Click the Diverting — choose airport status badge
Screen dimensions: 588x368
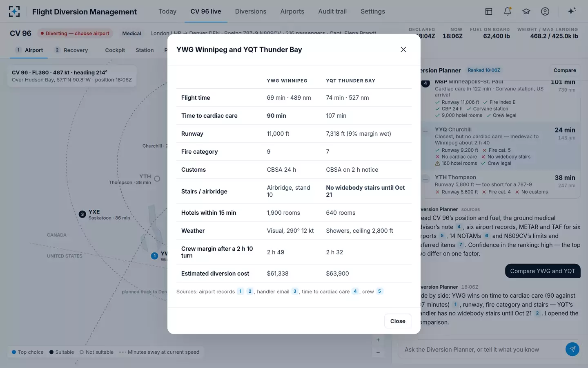point(75,34)
